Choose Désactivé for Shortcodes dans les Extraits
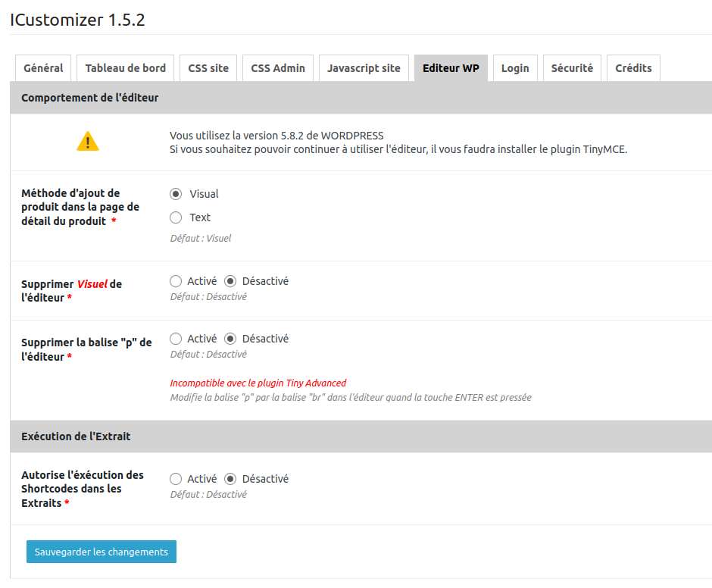The width and height of the screenshot is (712, 588). tap(230, 479)
